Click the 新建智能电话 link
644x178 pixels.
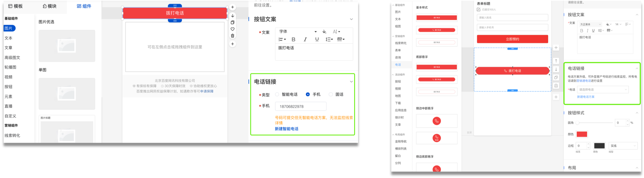(x=286, y=129)
